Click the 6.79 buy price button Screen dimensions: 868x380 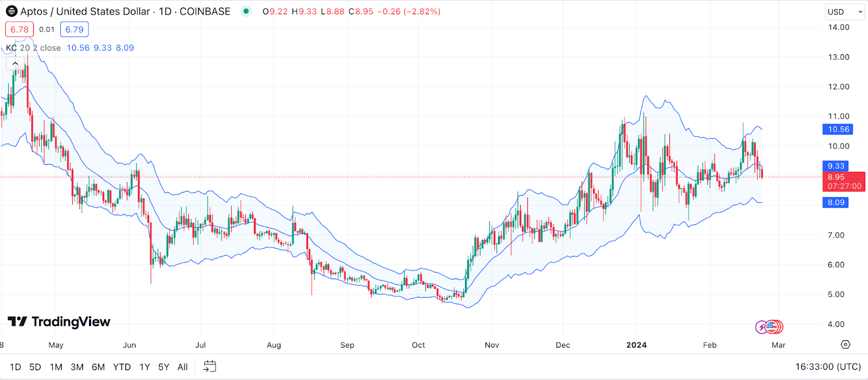pos(74,29)
